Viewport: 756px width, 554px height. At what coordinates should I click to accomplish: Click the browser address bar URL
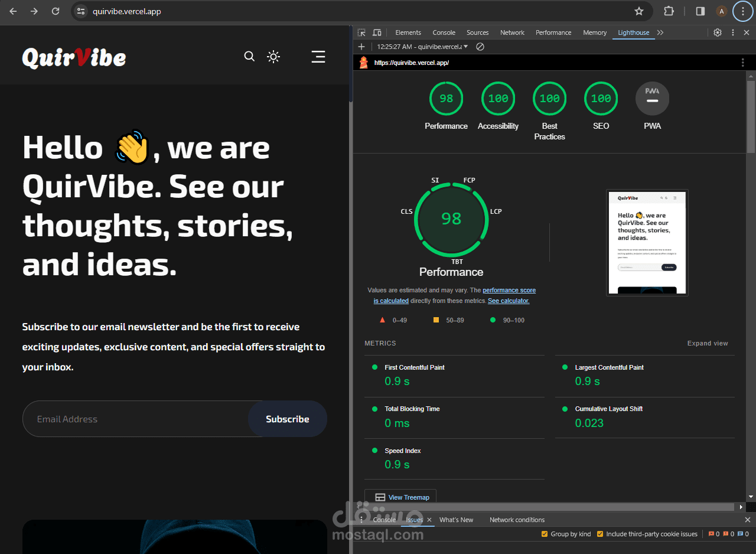(x=127, y=11)
